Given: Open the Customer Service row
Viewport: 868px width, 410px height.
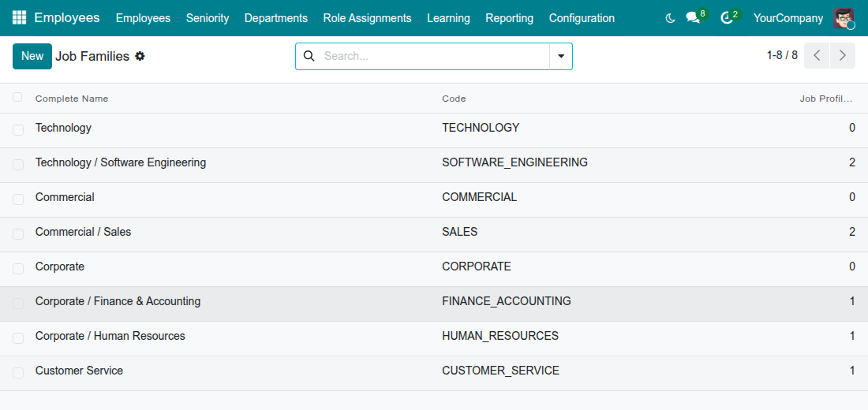Looking at the screenshot, I should pos(434,374).
